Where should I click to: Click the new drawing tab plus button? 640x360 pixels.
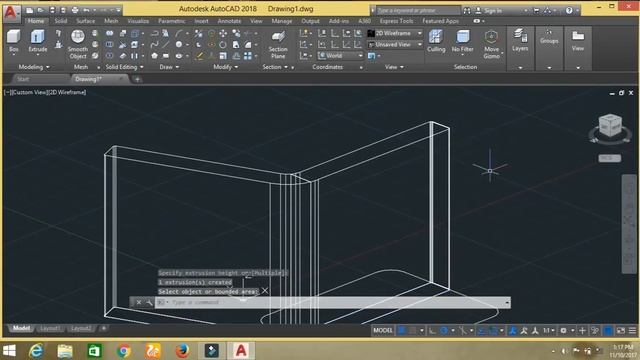138,79
